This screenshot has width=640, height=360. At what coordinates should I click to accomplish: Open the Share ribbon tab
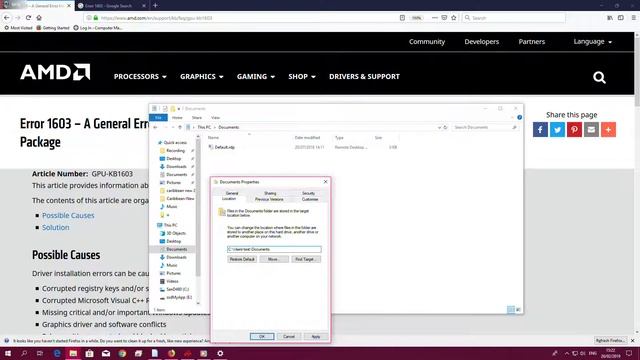click(x=197, y=118)
